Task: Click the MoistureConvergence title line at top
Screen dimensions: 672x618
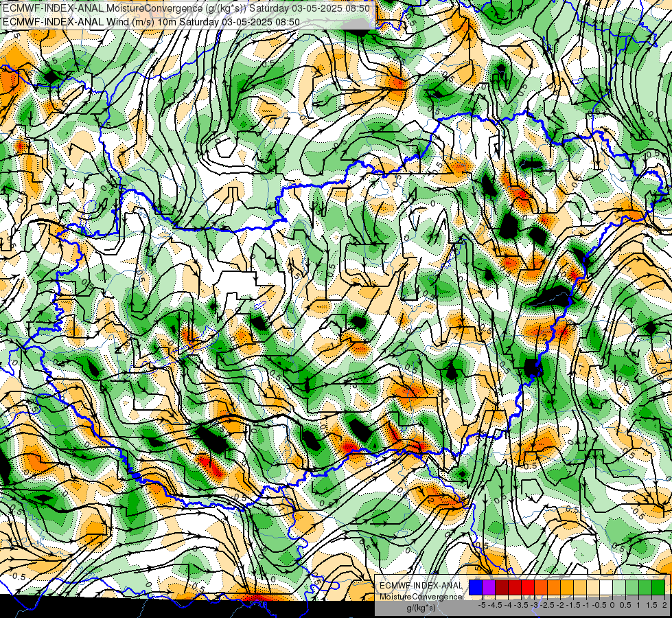Action: pos(187,8)
